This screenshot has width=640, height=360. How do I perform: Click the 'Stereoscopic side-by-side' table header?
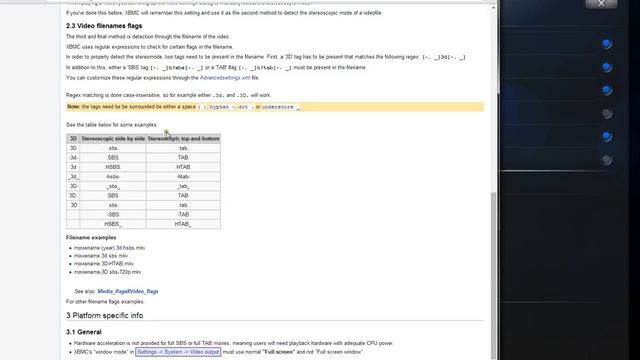coord(113,139)
